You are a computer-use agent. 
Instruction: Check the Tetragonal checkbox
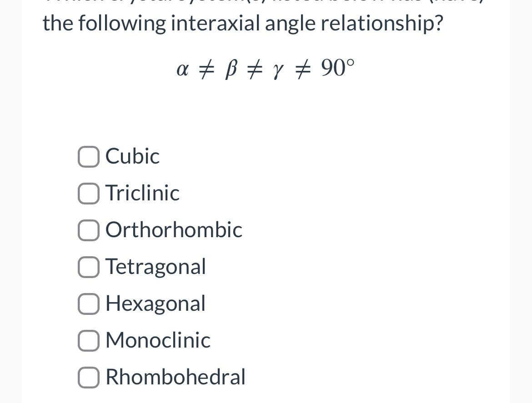pyautogui.click(x=89, y=267)
